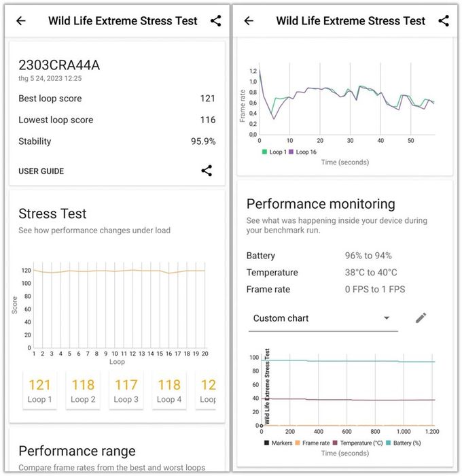Share result using icon beside USER GUIDE
Viewport: 462px width, 476px height.
pos(207,171)
